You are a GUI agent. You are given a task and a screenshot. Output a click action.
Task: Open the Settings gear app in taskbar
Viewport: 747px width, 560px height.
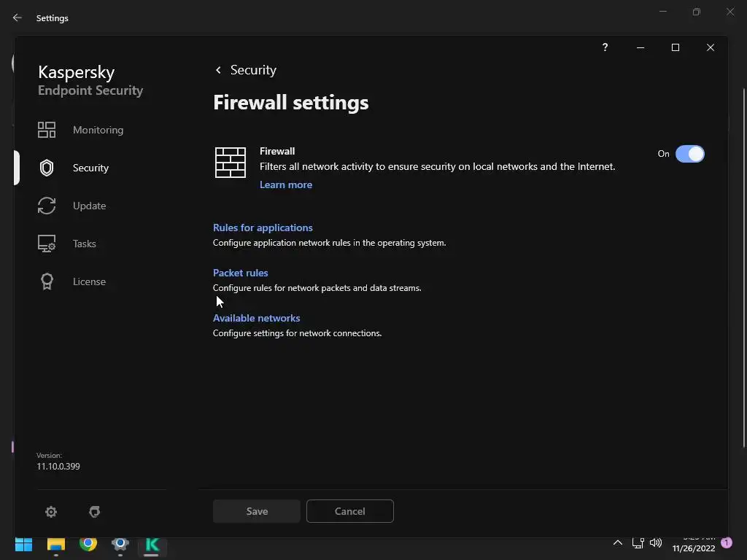pos(120,543)
